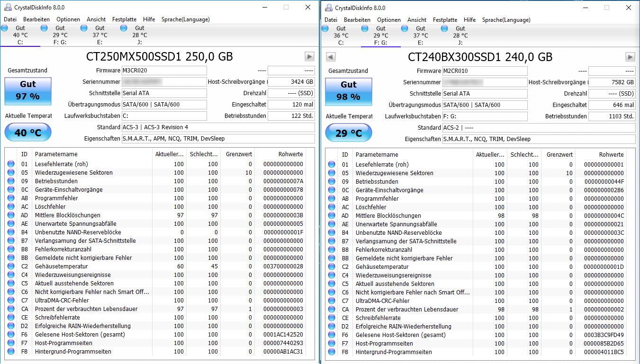Click status icon for Hintergrund-Programmseiten in left window
Screen dimensions: 640x364
pyautogui.click(x=11, y=352)
